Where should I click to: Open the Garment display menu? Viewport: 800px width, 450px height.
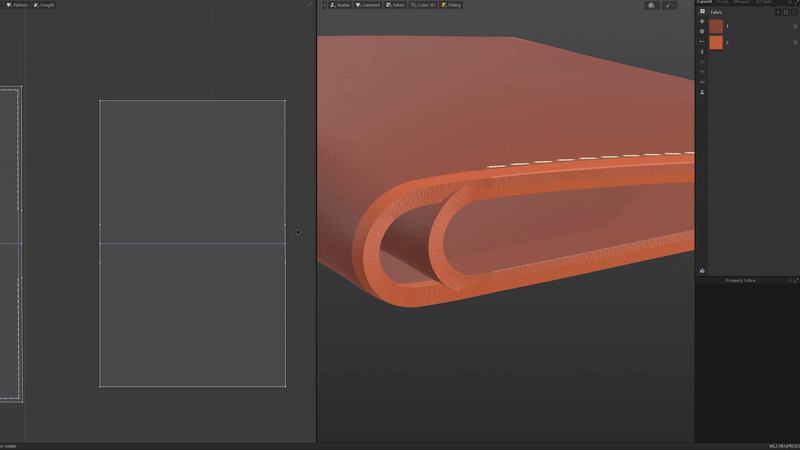click(368, 5)
